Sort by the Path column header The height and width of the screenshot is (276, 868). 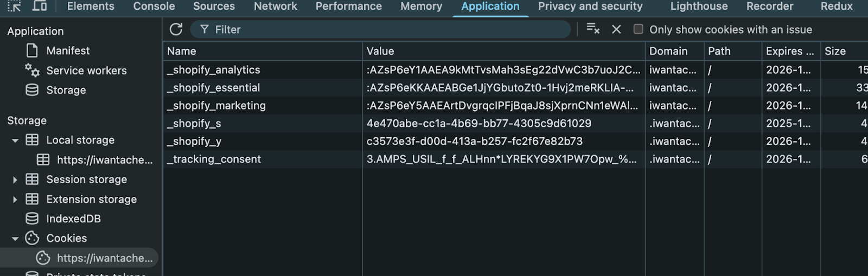tap(733, 51)
